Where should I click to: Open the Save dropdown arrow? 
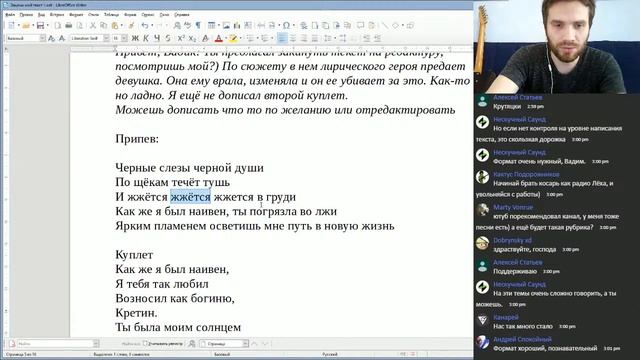coord(47,26)
